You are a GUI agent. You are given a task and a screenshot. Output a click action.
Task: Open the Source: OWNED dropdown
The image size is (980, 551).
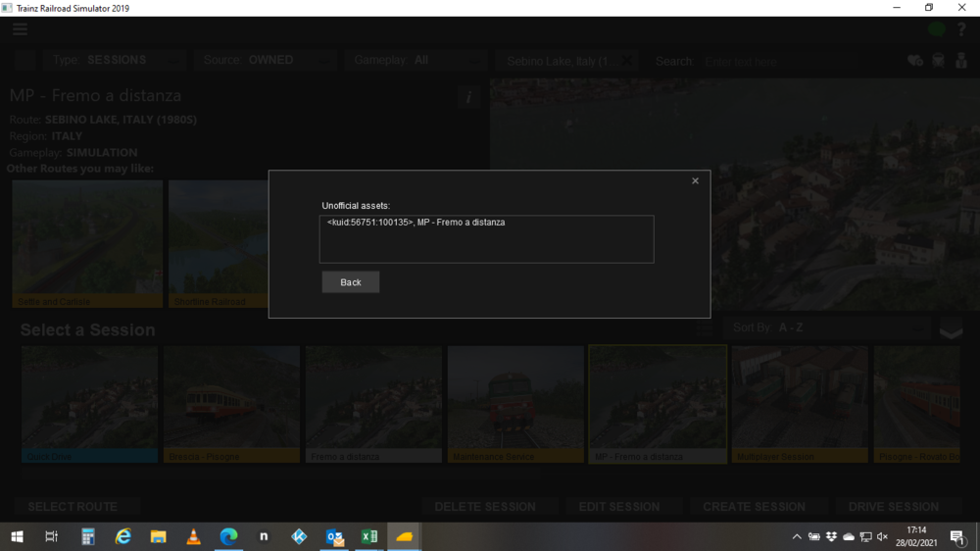coord(266,61)
